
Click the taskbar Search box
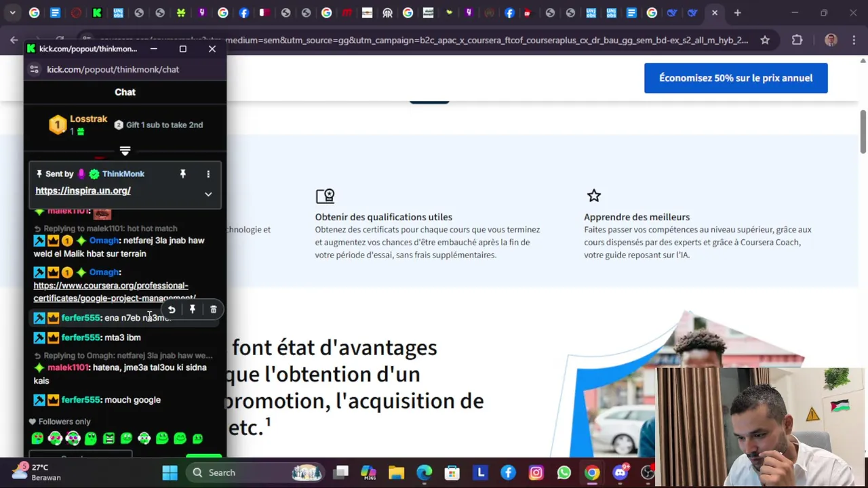(255, 472)
